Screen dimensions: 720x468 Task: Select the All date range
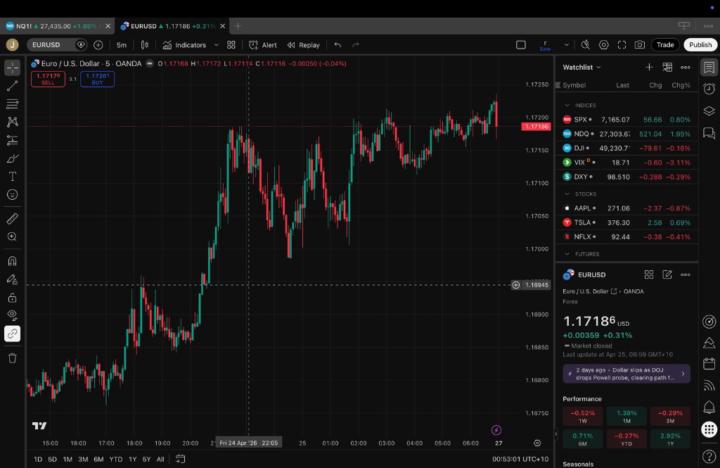[x=160, y=459]
